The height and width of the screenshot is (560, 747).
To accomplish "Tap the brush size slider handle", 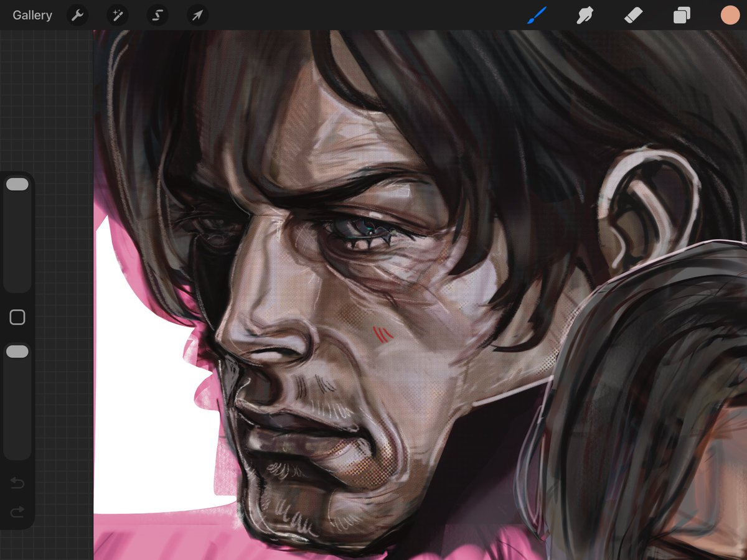I will tap(17, 184).
